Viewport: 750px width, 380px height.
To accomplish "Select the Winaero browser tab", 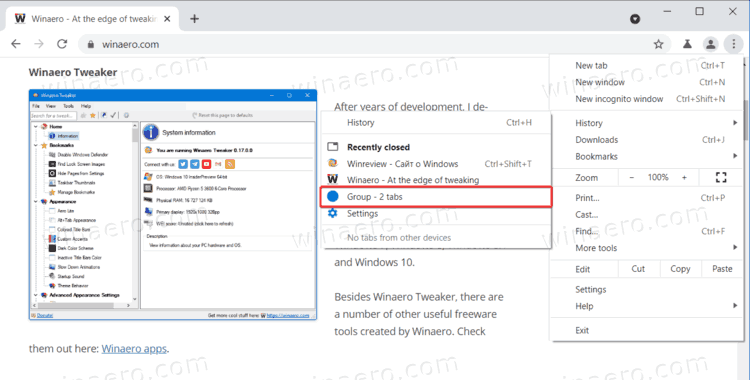I will pos(92,19).
